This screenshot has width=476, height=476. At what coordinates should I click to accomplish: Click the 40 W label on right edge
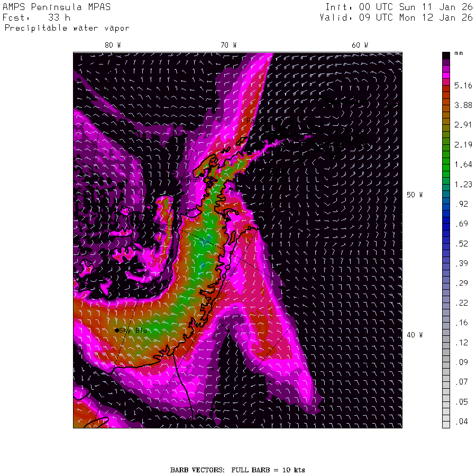[x=414, y=335]
